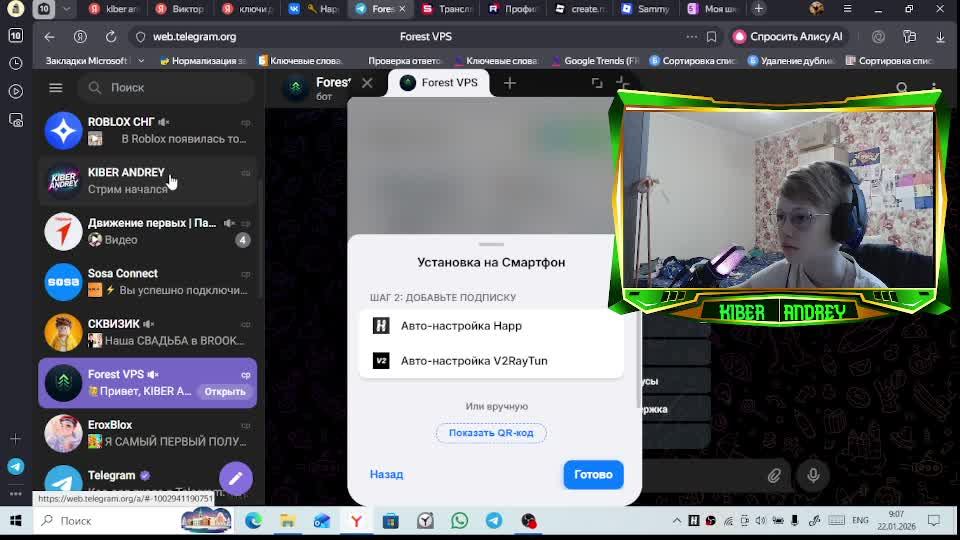Click the sidebar play icon

(16, 91)
